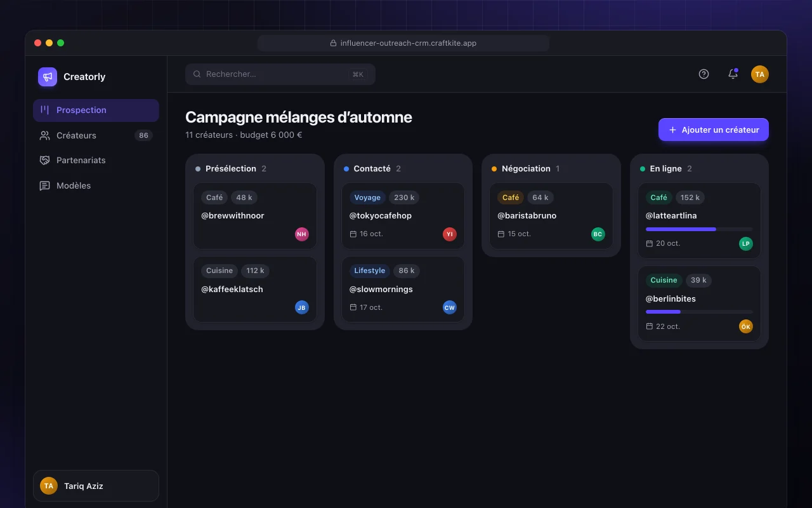Click the calendar icon beside 20 oct.
Image resolution: width=812 pixels, height=508 pixels.
[x=650, y=244]
